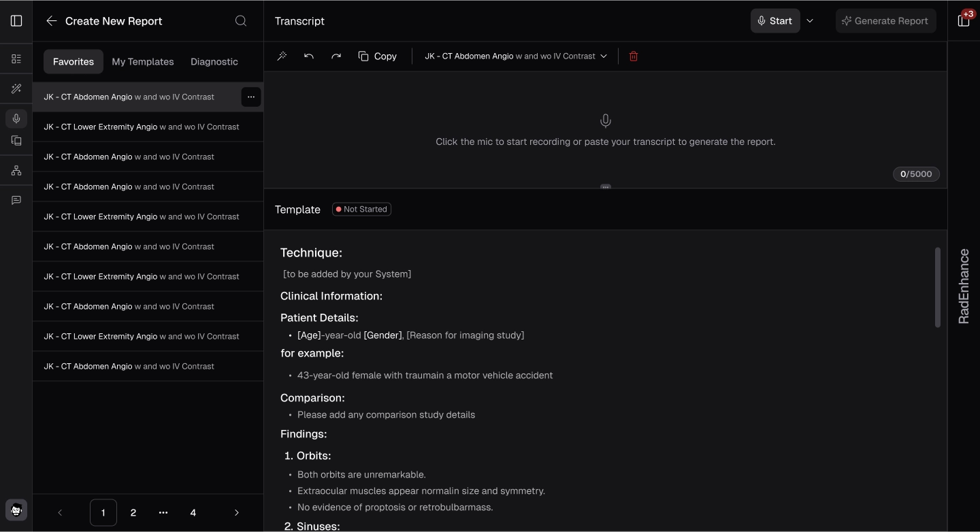
Task: Open the chat message icon in left rail
Action: click(16, 200)
